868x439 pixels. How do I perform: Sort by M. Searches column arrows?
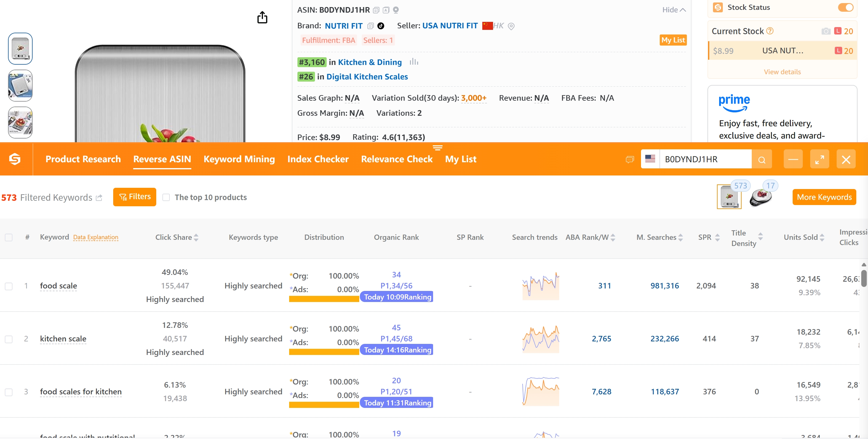[680, 237]
